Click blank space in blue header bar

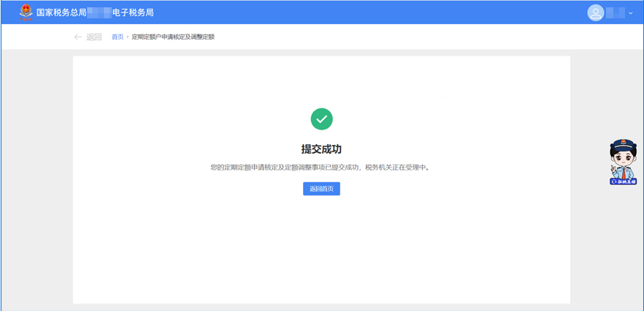[366, 12]
